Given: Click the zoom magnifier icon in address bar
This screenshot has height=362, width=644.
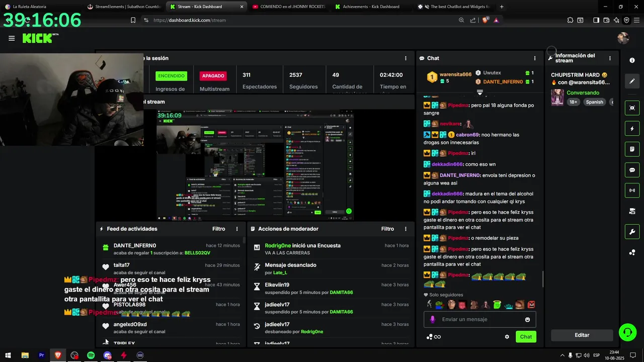Looking at the screenshot, I should coord(461,20).
